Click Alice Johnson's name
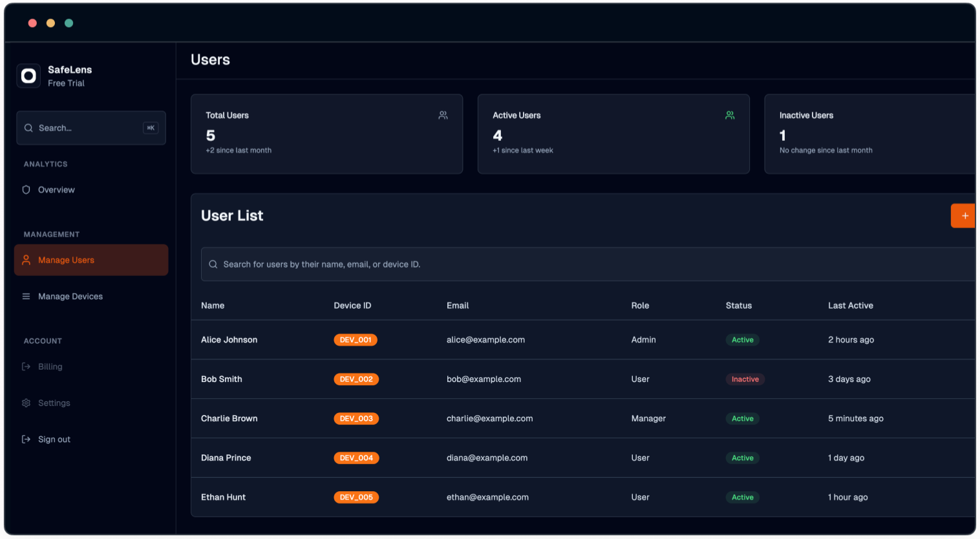This screenshot has height=539, width=980. pyautogui.click(x=229, y=340)
